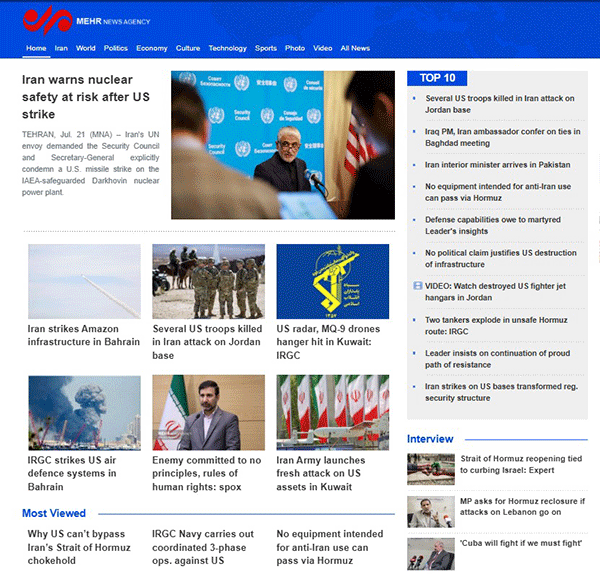Open the TOP 10 item No equipment intended for anti-Iran use can pass via Hormuz
Viewport: 600px width, 574px height.
[498, 192]
